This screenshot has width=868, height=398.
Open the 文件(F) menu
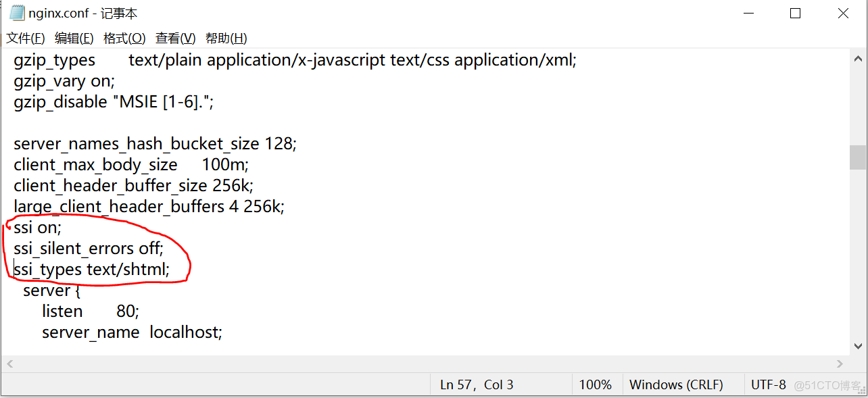click(26, 39)
